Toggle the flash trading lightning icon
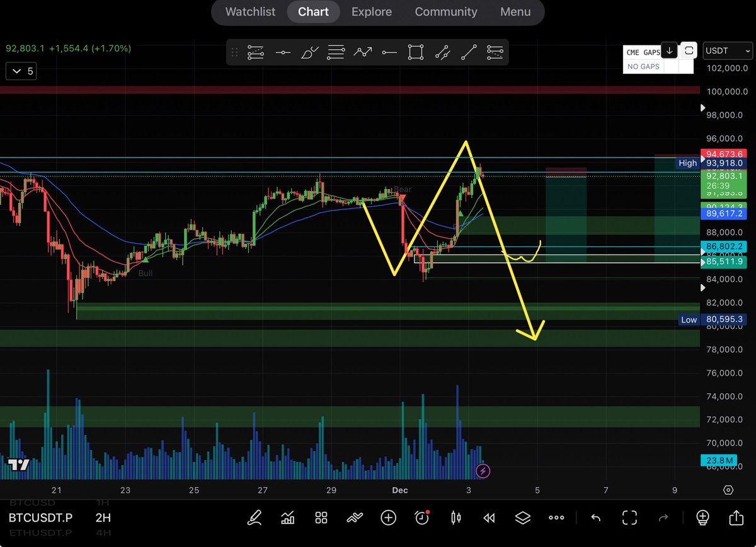 tap(483, 471)
